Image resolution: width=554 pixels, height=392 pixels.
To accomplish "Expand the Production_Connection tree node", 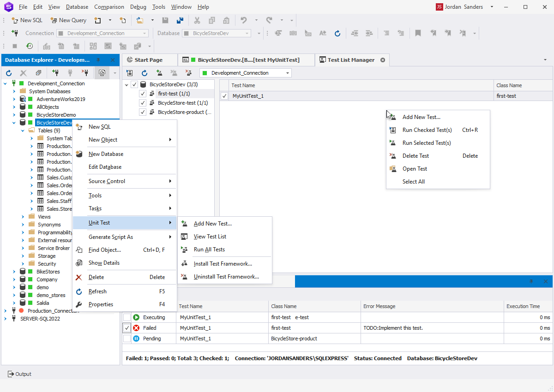I will click(6, 311).
